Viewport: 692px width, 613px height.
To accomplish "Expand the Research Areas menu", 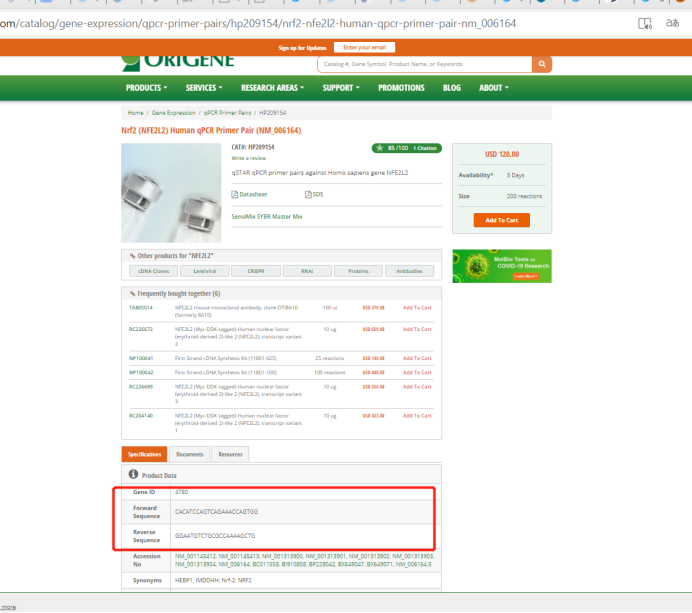I will pos(272,88).
